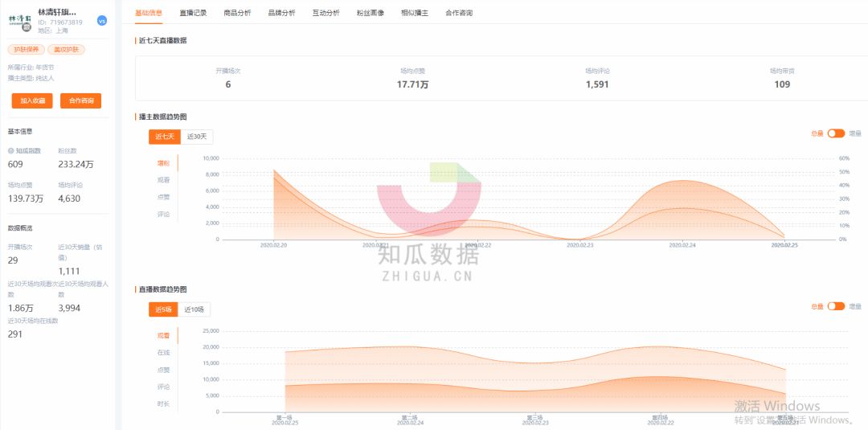Click the 粉丝数 value 233.24万

tap(76, 164)
